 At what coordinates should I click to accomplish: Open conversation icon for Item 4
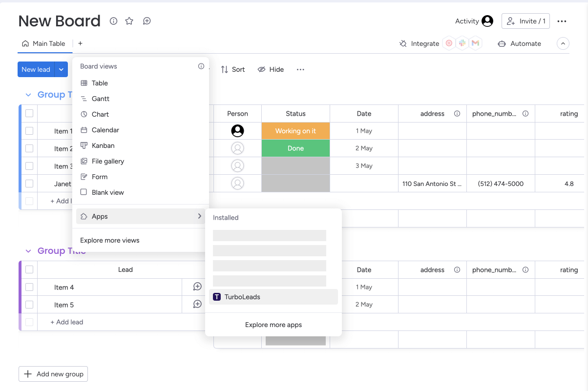click(197, 287)
